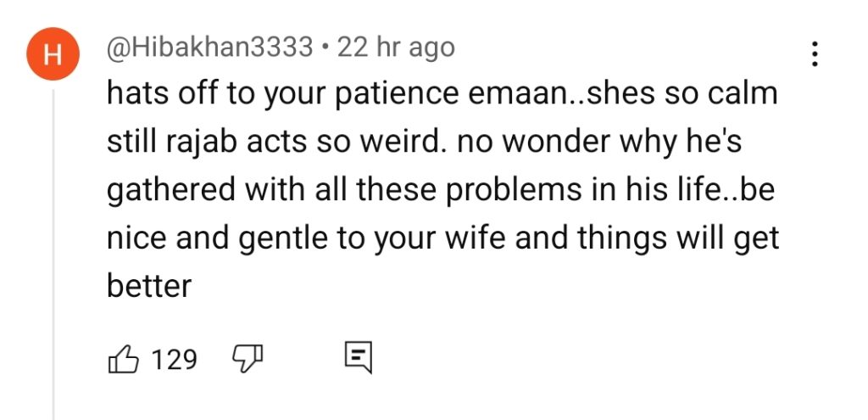The image size is (868, 420).
Task: Click the "22 hr ago" timestamp
Action: pos(396,48)
